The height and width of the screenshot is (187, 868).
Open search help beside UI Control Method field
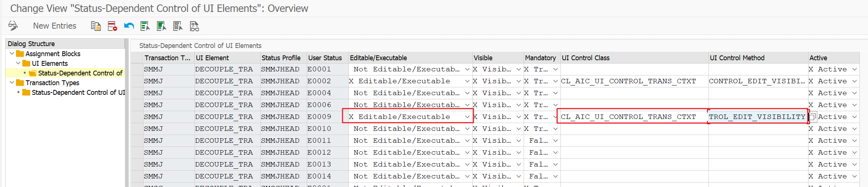pos(813,117)
